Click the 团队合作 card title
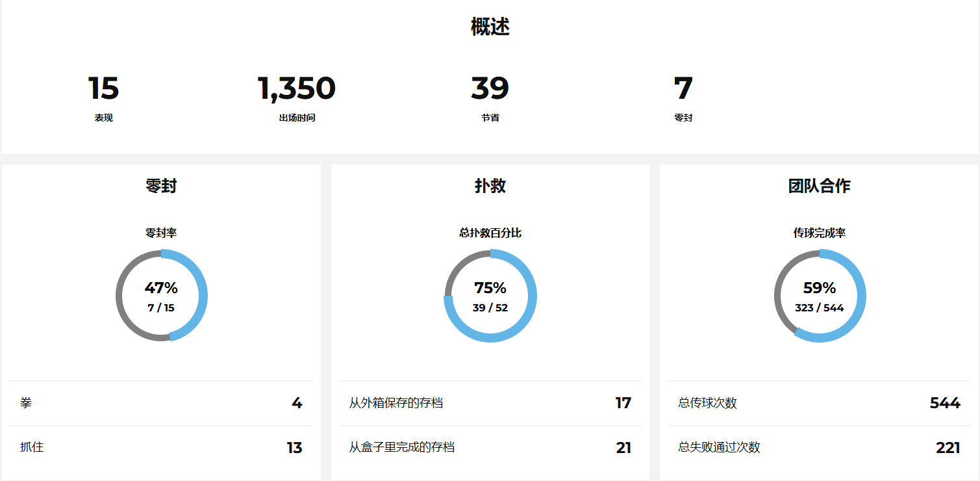980x481 pixels. (819, 186)
